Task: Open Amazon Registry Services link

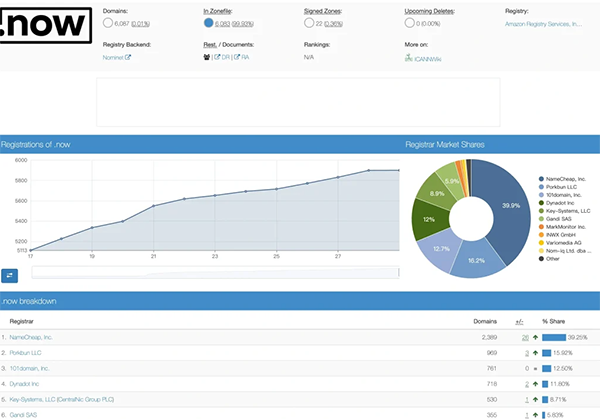Action: coord(544,22)
